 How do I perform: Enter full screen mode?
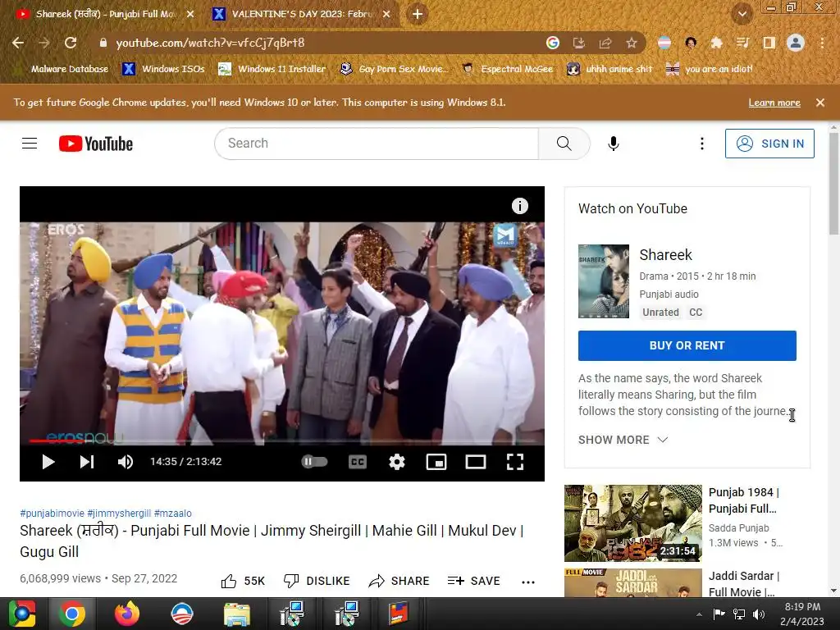click(515, 462)
